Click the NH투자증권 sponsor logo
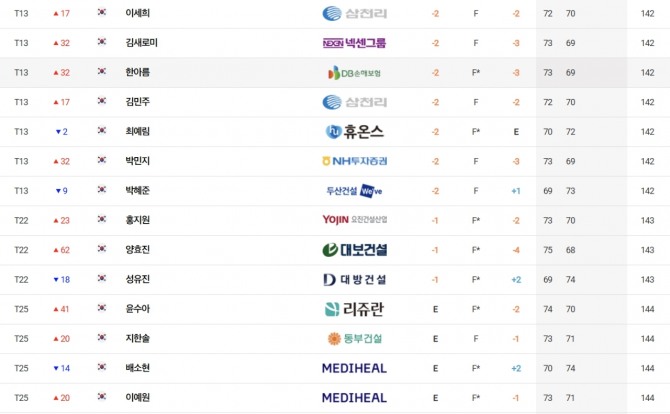The height and width of the screenshot is (414, 670). tap(354, 161)
